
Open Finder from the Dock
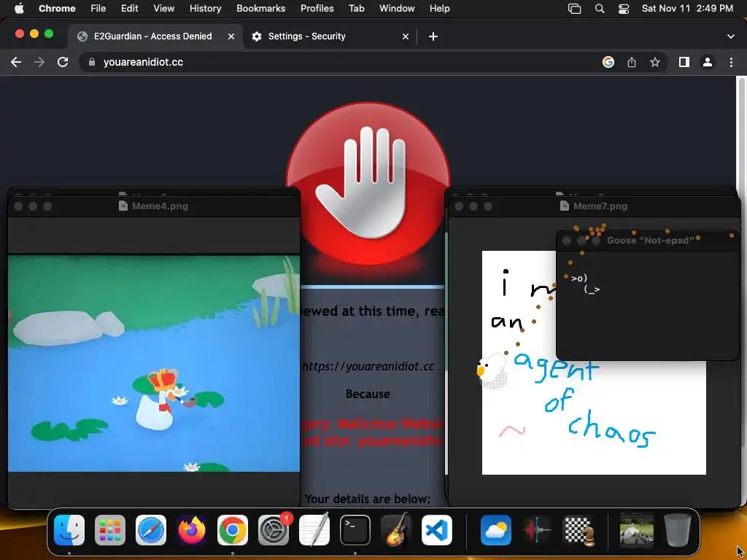click(x=69, y=530)
